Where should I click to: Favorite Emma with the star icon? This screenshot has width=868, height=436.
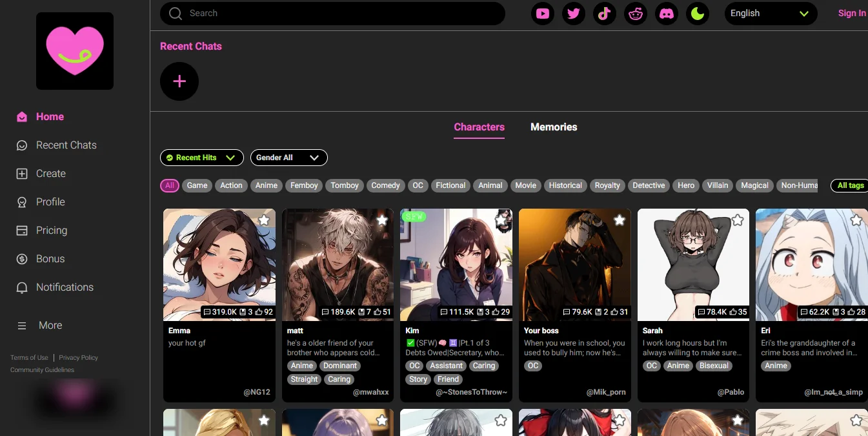point(264,220)
